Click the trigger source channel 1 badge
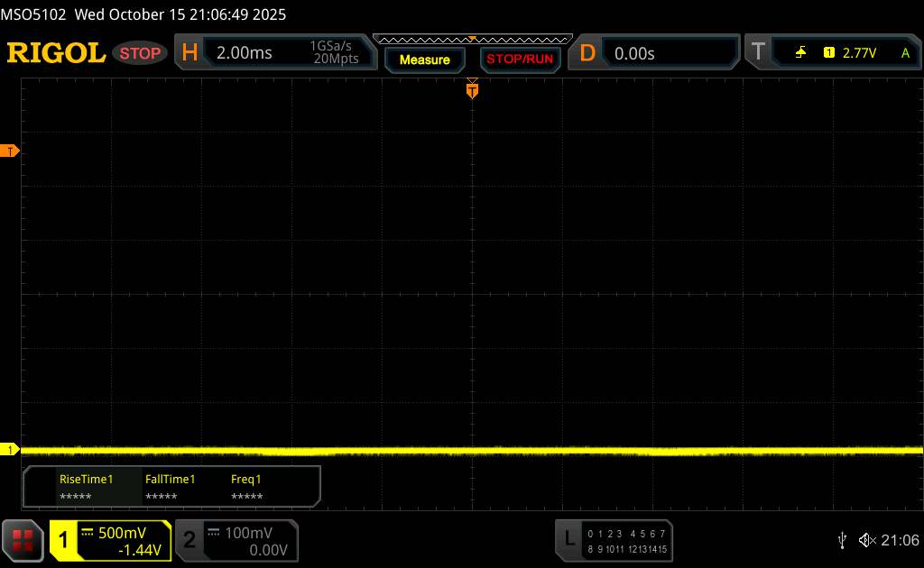This screenshot has height=568, width=924. pyautogui.click(x=828, y=53)
